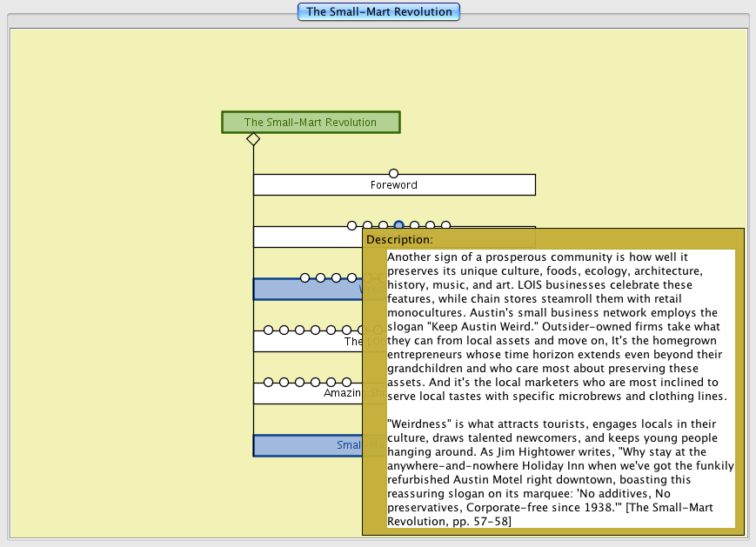Viewport: 756px width, 547px height.
Task: Click first circle on the upper blue box
Action: click(x=304, y=278)
